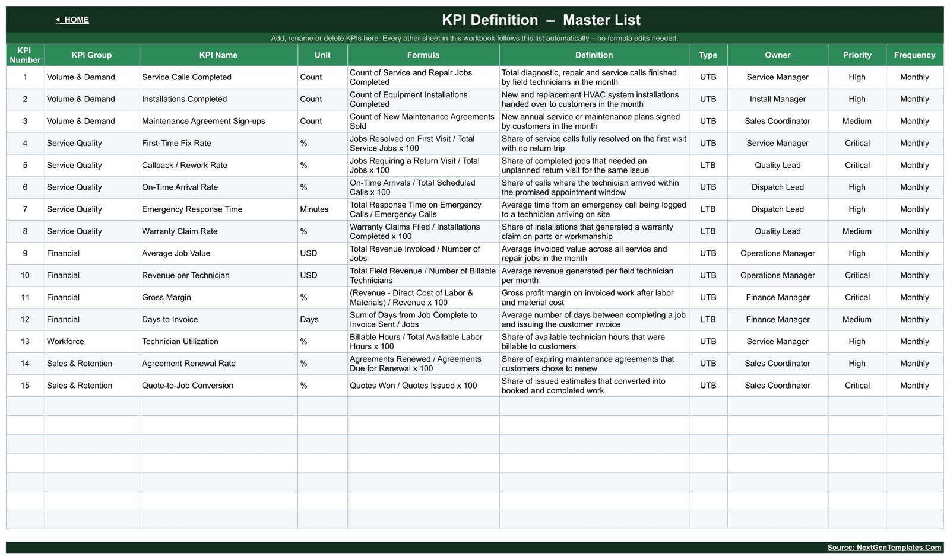Select the Days to Invoice cell
Viewport: 950px width, 560px height.
pos(218,320)
